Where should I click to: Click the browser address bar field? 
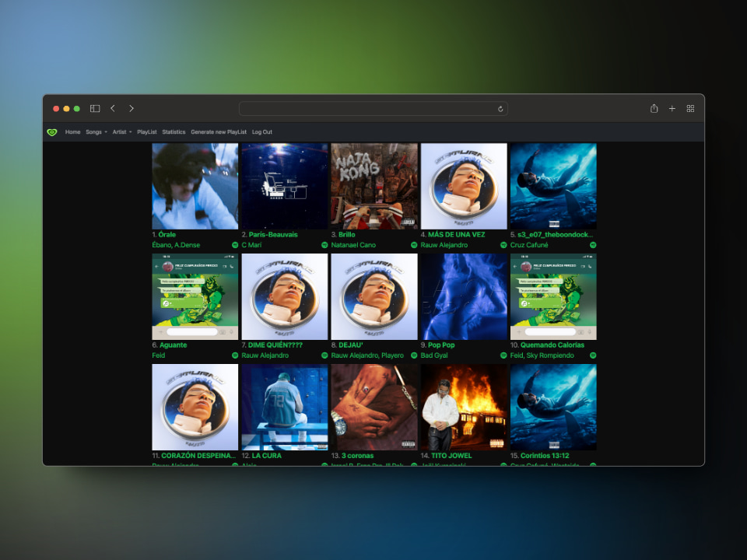point(373,109)
